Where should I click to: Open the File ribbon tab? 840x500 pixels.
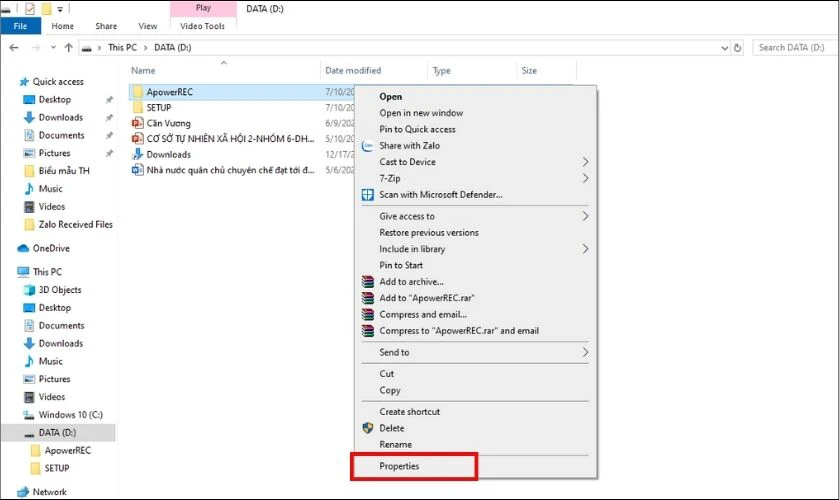[x=20, y=26]
